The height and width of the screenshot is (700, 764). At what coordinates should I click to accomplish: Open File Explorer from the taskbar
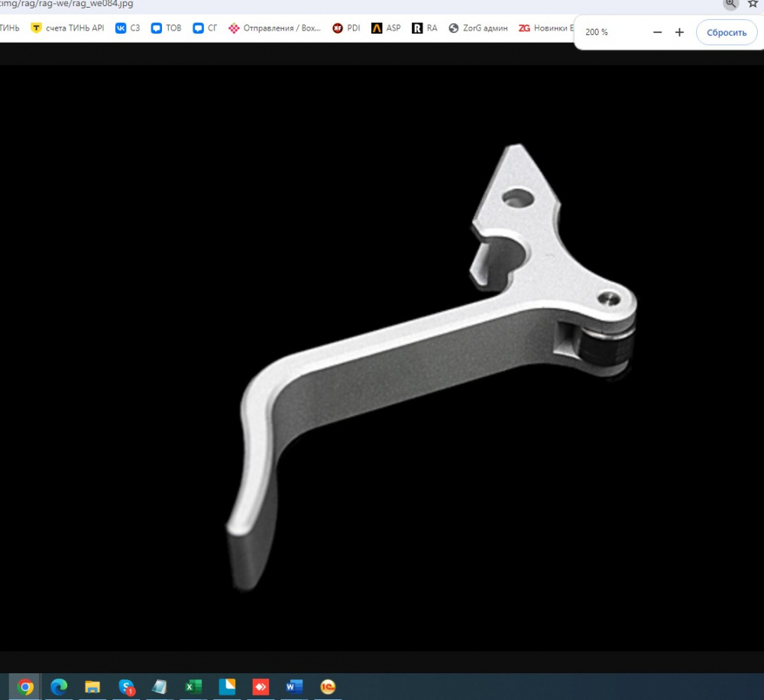click(92, 687)
